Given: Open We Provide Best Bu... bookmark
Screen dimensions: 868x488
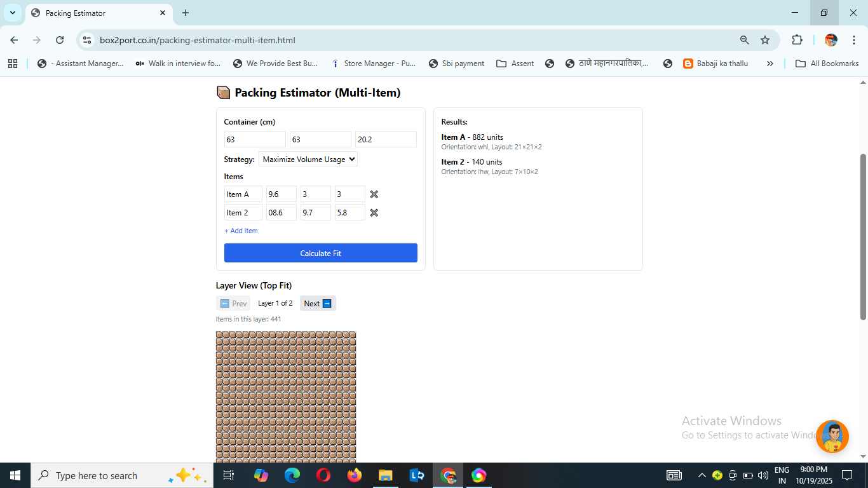Looking at the screenshot, I should tap(276, 64).
